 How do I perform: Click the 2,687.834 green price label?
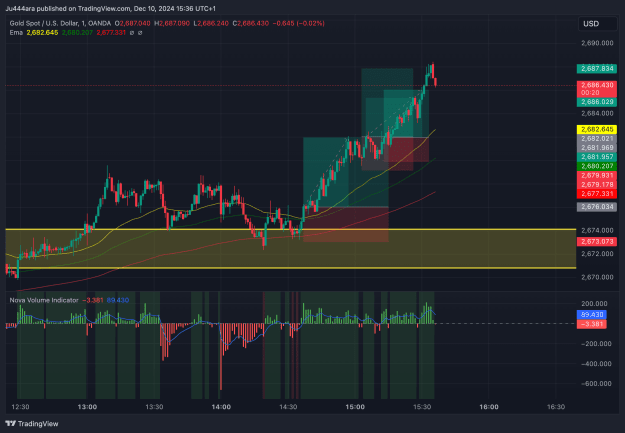(x=597, y=69)
